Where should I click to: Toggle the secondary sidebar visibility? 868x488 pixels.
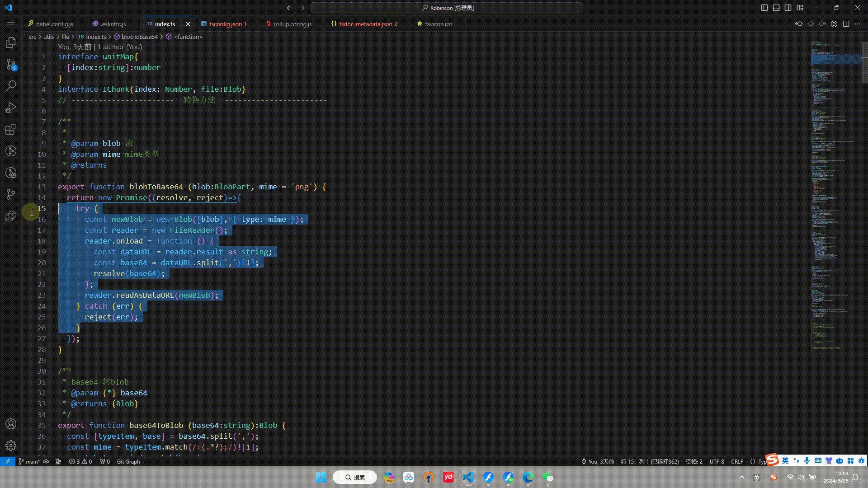[788, 8]
